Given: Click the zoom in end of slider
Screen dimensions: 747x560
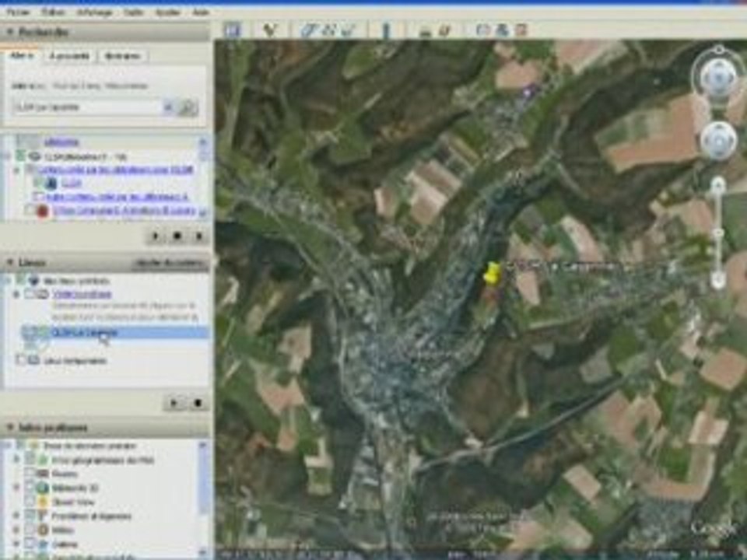Looking at the screenshot, I should click(x=718, y=185).
